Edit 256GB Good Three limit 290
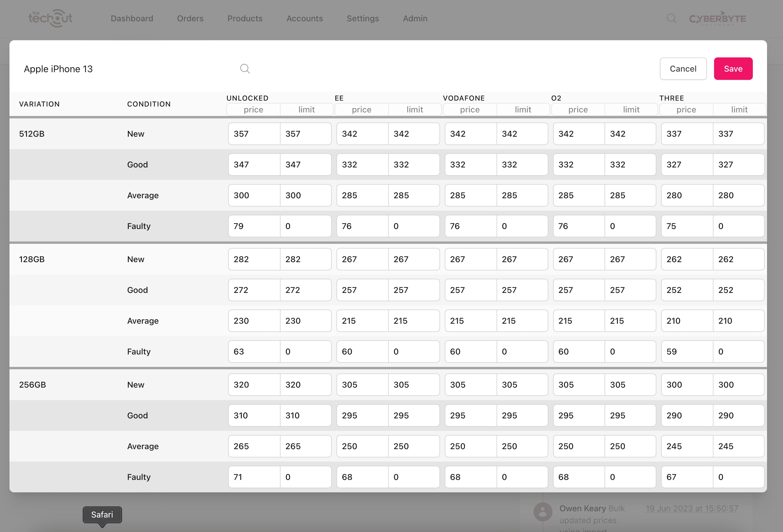Viewport: 783px width, 532px height. coord(739,415)
